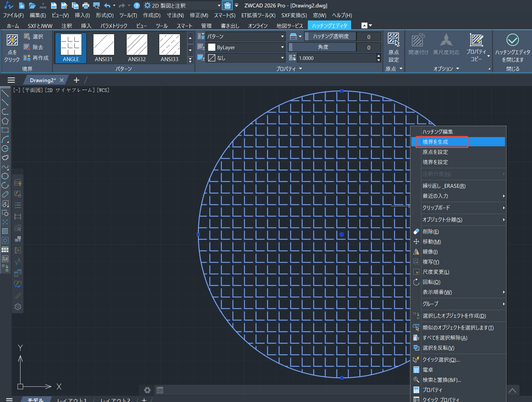Click the 点をクリック pick points icon

click(12, 40)
